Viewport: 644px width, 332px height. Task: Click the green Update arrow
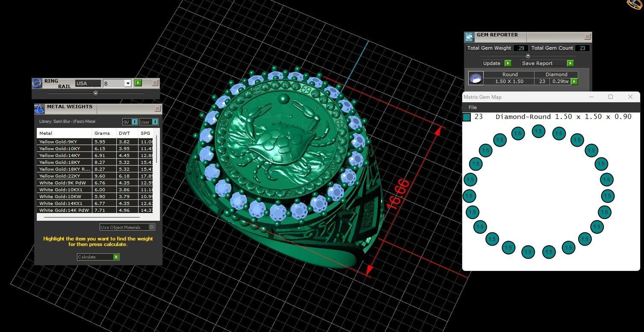(x=508, y=63)
